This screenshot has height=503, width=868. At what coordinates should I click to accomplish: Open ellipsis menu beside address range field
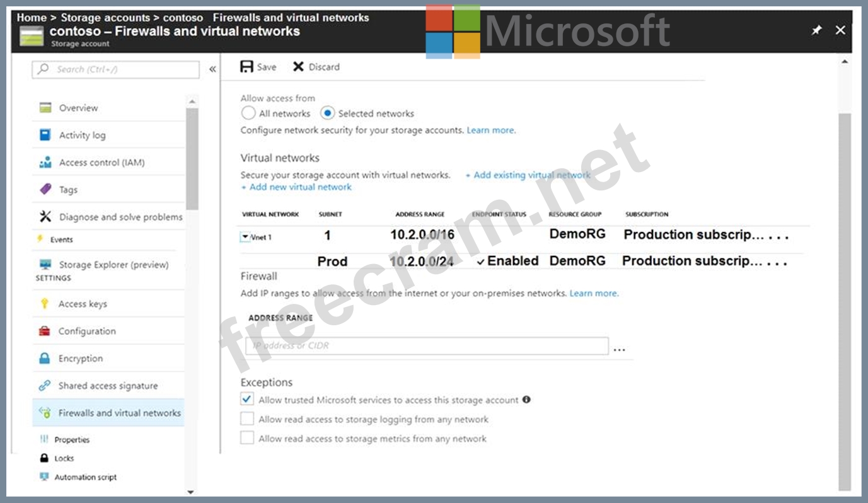coord(619,347)
